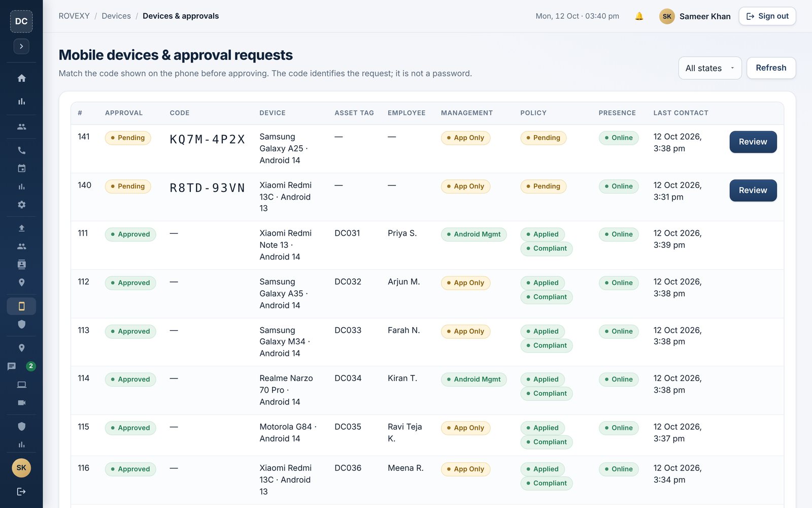Click the code R8TD-93VN
The width and height of the screenshot is (812, 508).
pyautogui.click(x=208, y=188)
